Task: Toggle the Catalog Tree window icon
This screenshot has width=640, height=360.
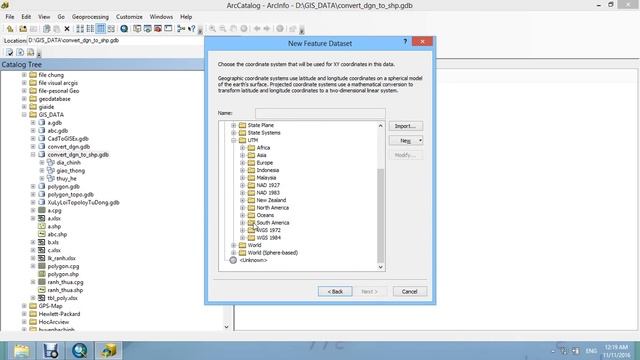Action: tap(137, 29)
